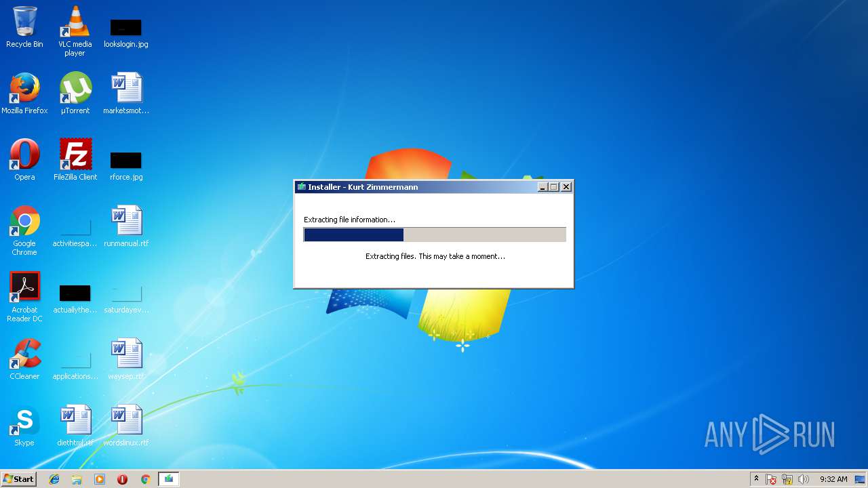This screenshot has height=488, width=868.
Task: Click 'Extracting files. This may take a moment...' text
Action: pyautogui.click(x=435, y=256)
